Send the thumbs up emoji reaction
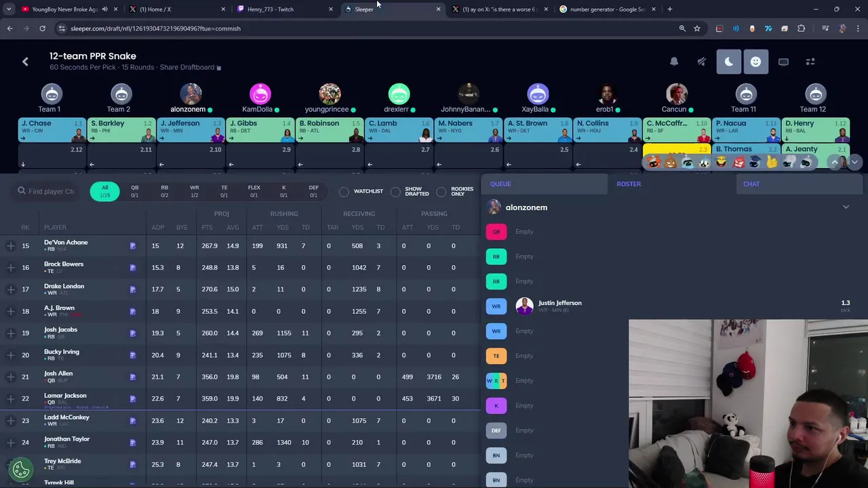Screen dimensions: 868x488 tap(772, 163)
